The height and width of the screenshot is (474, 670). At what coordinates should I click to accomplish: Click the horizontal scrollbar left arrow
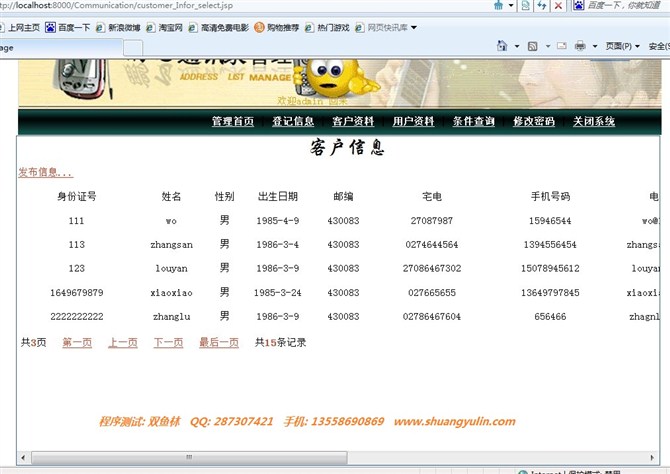point(23,458)
